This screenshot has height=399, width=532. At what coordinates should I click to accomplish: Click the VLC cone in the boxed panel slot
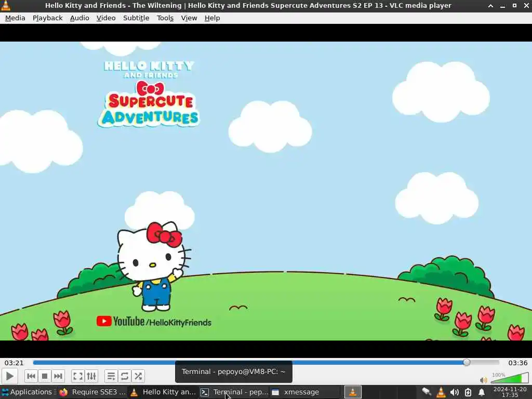353,392
